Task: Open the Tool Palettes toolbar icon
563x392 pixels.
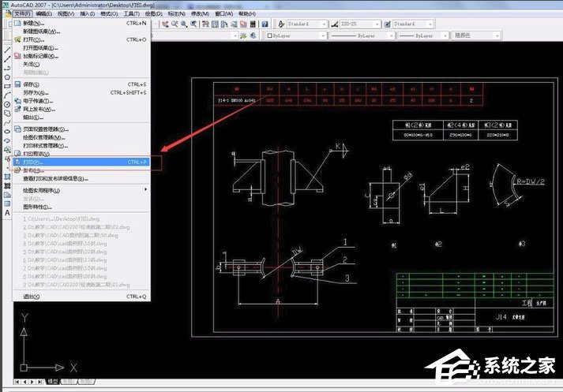Action: click(x=224, y=24)
